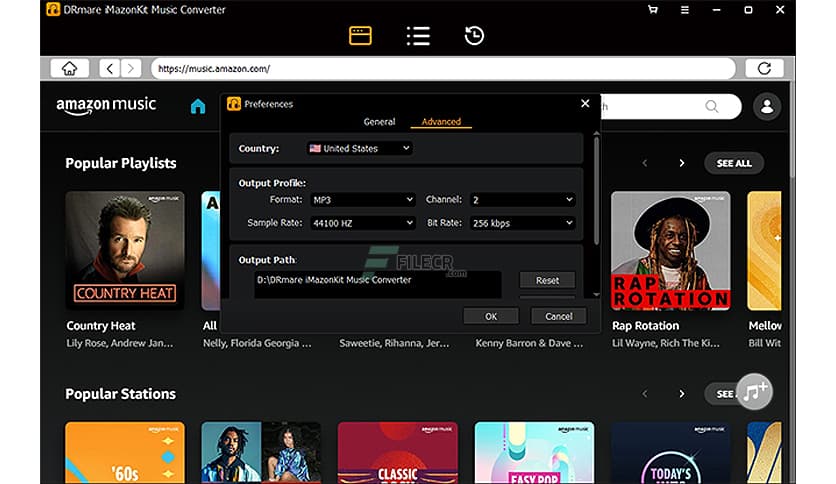Open the shopping cart icon in title bar
Image resolution: width=836 pixels, height=484 pixels.
pos(653,10)
